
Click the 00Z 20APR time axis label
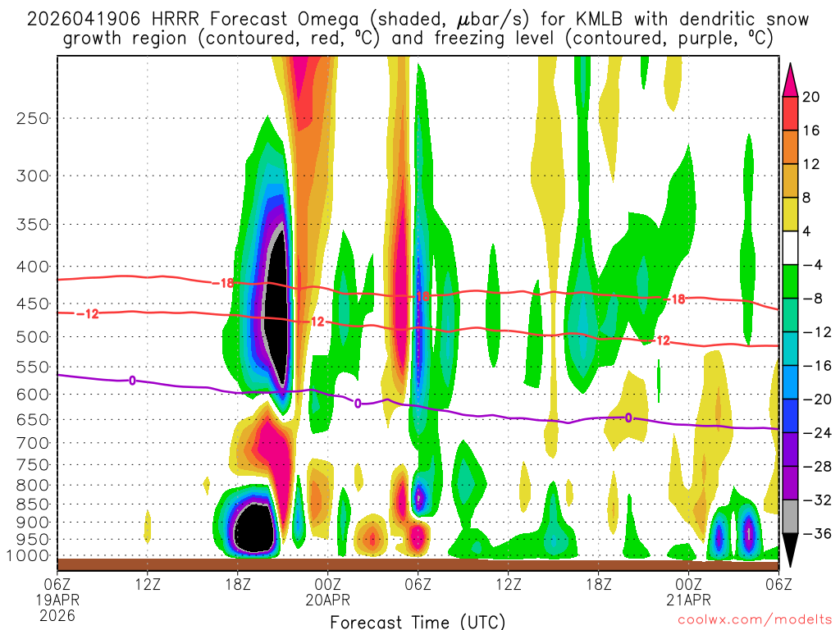pyautogui.click(x=328, y=592)
